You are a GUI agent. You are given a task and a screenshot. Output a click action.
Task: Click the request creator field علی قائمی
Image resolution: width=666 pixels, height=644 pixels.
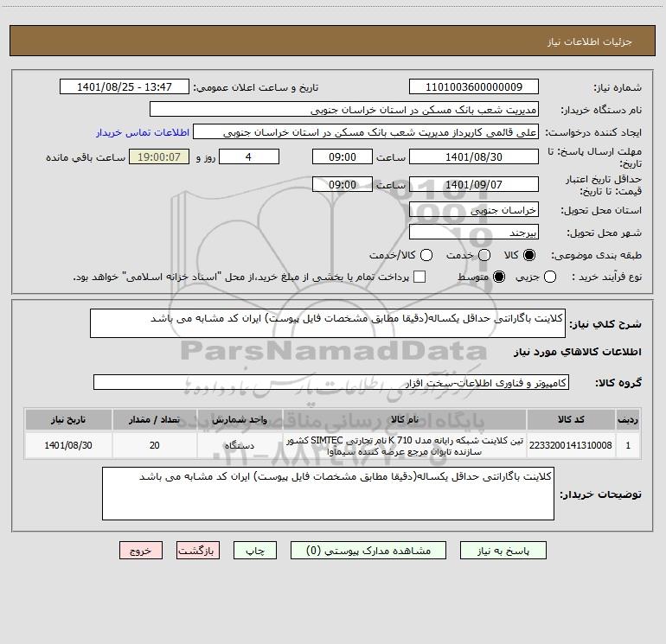(x=366, y=132)
